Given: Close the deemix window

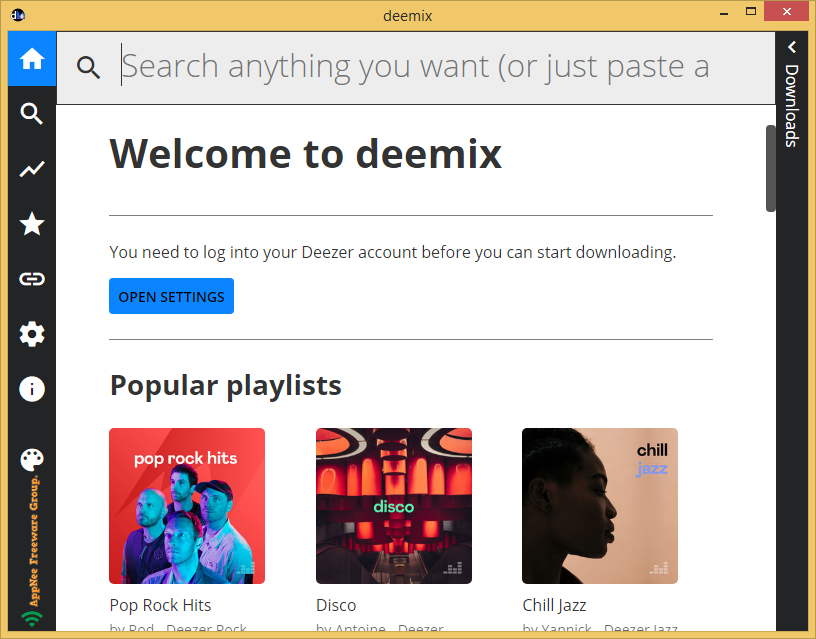Looking at the screenshot, I should tap(786, 11).
